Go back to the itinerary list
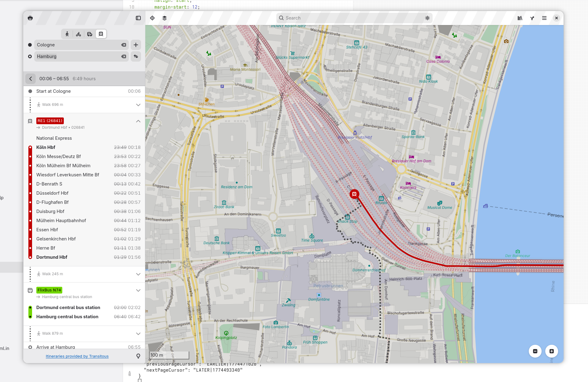Screen dimensions: 588x382 point(31,79)
